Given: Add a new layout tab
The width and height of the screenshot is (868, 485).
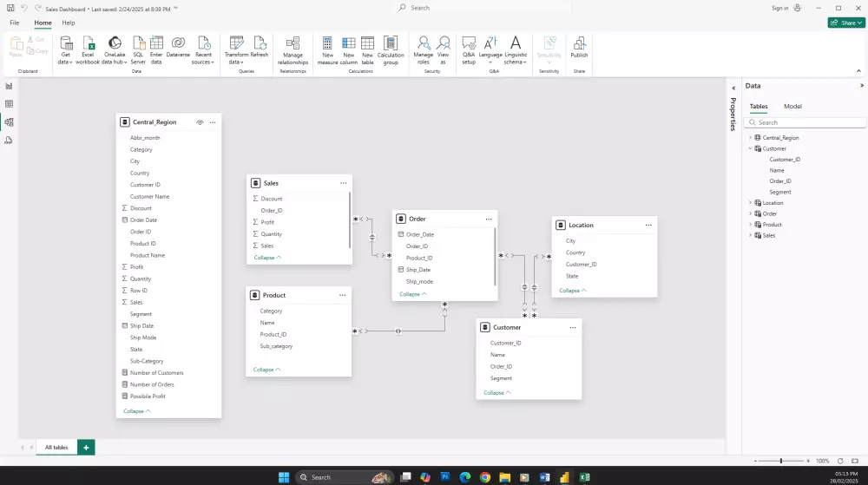Looking at the screenshot, I should 86,448.
